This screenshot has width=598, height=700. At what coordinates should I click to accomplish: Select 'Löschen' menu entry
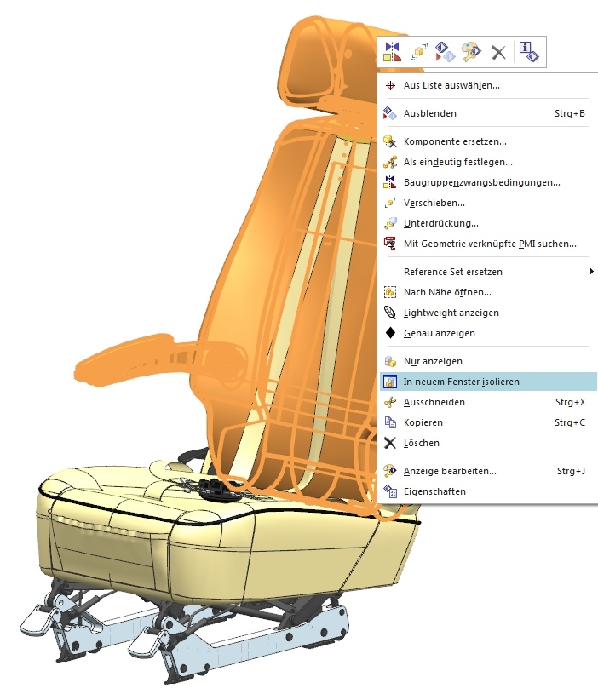point(488,444)
